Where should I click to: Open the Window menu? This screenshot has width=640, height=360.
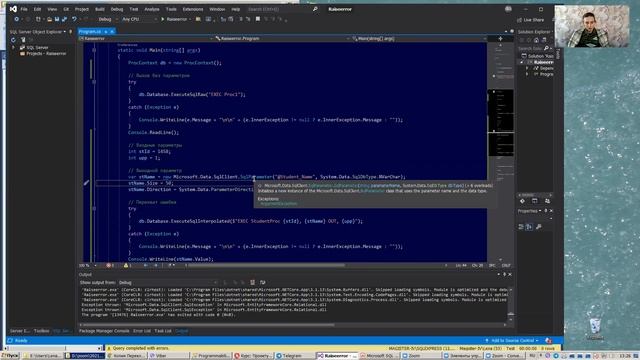coord(217,9)
